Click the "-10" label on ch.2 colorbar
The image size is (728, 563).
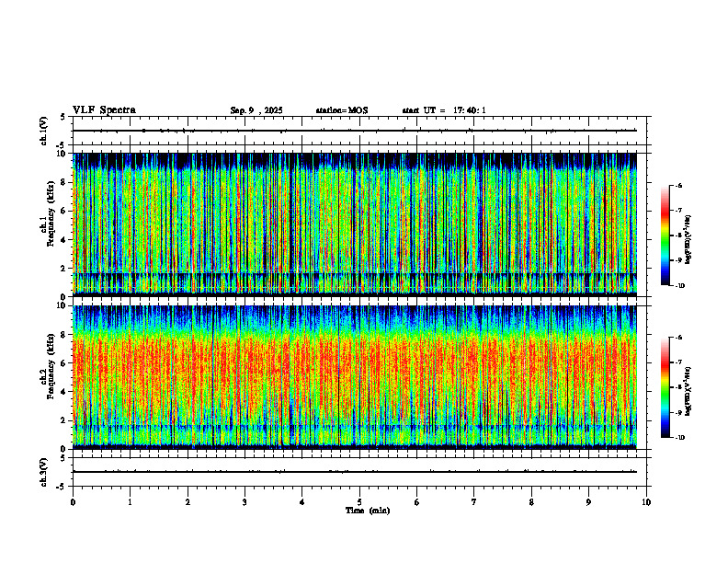tap(679, 438)
